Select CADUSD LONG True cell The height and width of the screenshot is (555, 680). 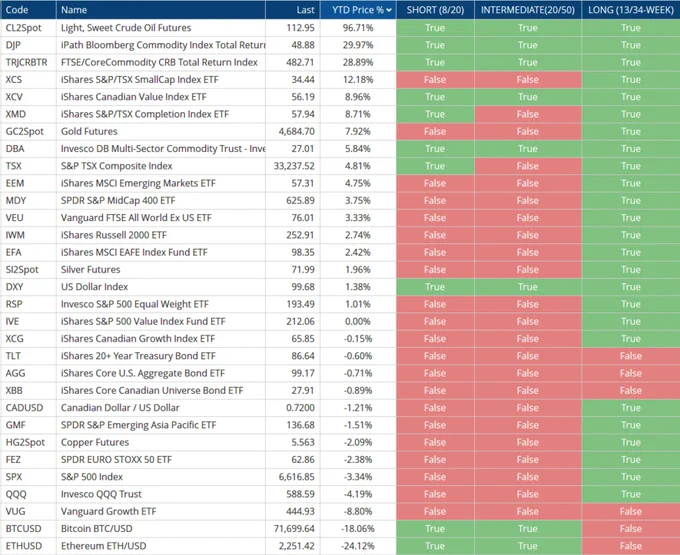click(631, 408)
